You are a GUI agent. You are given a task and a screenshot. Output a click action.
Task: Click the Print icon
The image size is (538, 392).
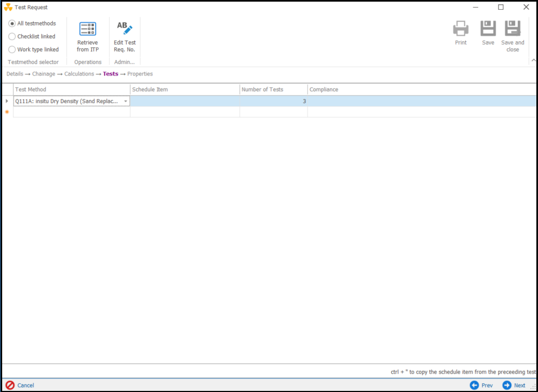click(460, 29)
